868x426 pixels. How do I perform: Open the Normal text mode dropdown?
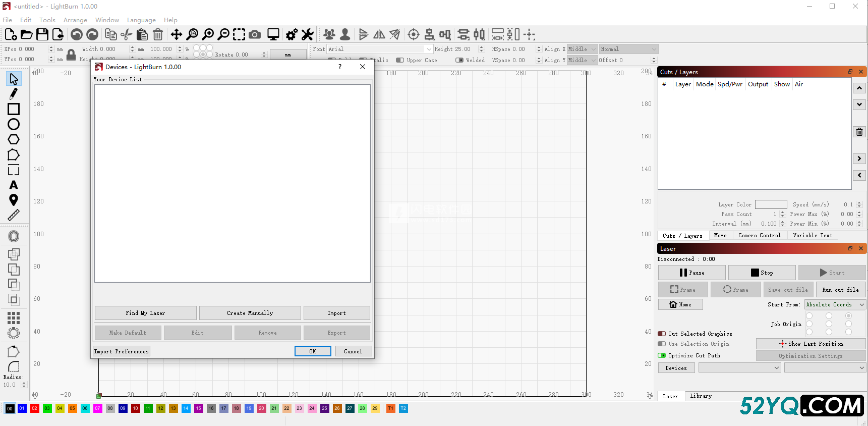[628, 49]
